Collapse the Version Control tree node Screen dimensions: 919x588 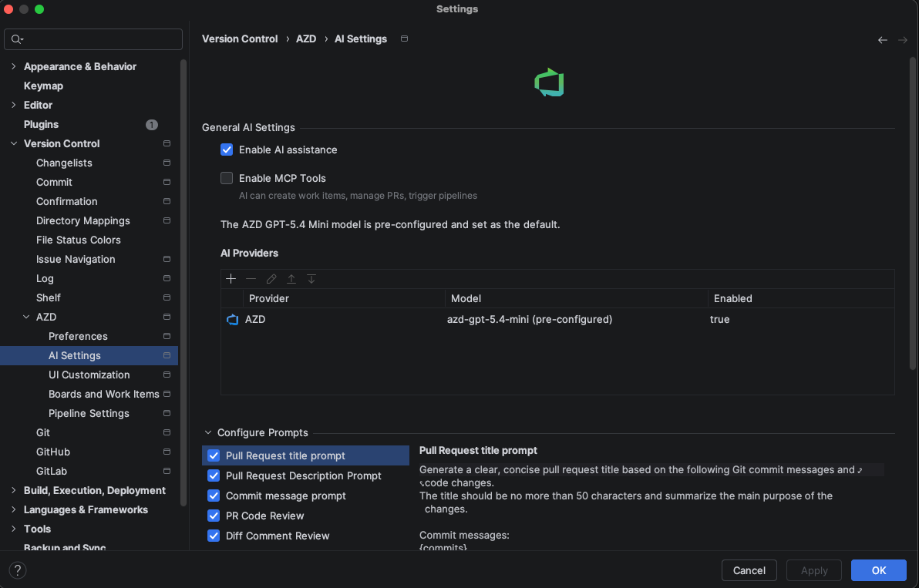click(13, 143)
